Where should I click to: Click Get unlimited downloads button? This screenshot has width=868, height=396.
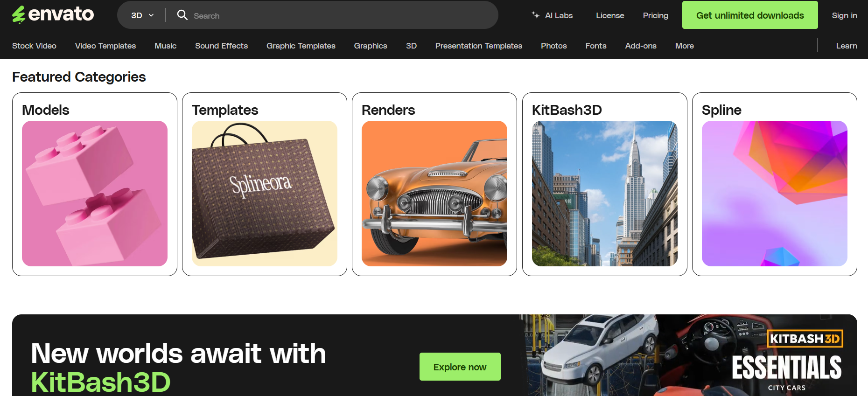pos(750,15)
